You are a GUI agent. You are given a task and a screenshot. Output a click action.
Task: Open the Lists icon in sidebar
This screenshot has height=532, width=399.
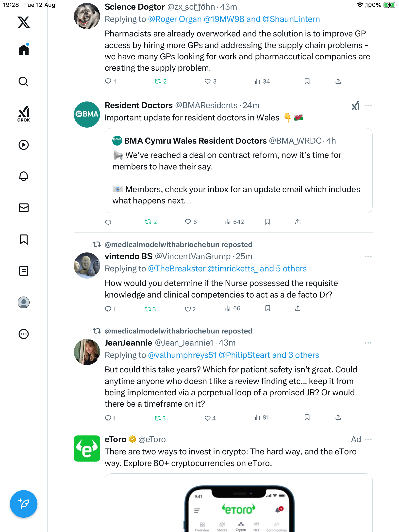coord(24,271)
